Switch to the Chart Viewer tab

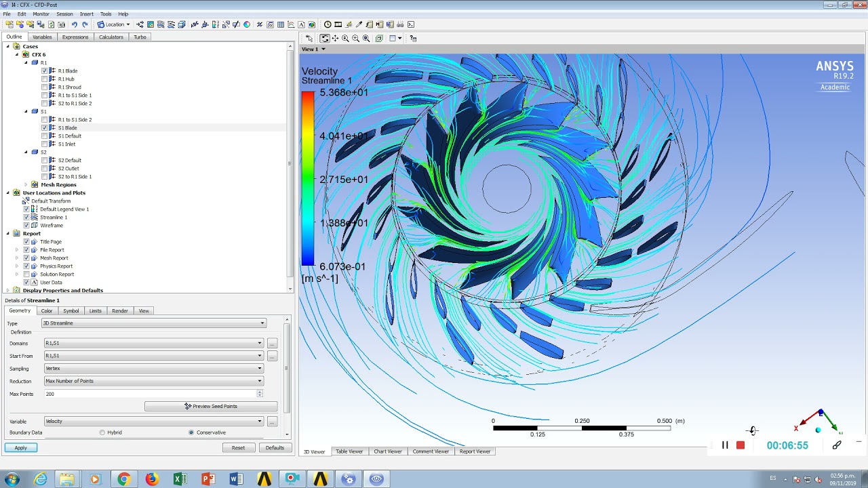click(x=388, y=451)
